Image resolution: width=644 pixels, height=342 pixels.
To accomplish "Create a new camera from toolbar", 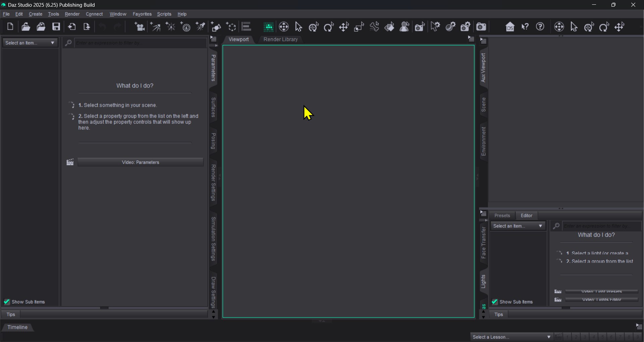I will tap(139, 27).
